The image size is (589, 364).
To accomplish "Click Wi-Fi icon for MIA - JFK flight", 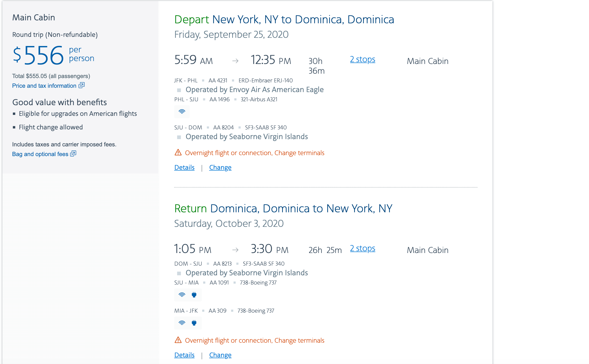I will pyautogui.click(x=182, y=323).
